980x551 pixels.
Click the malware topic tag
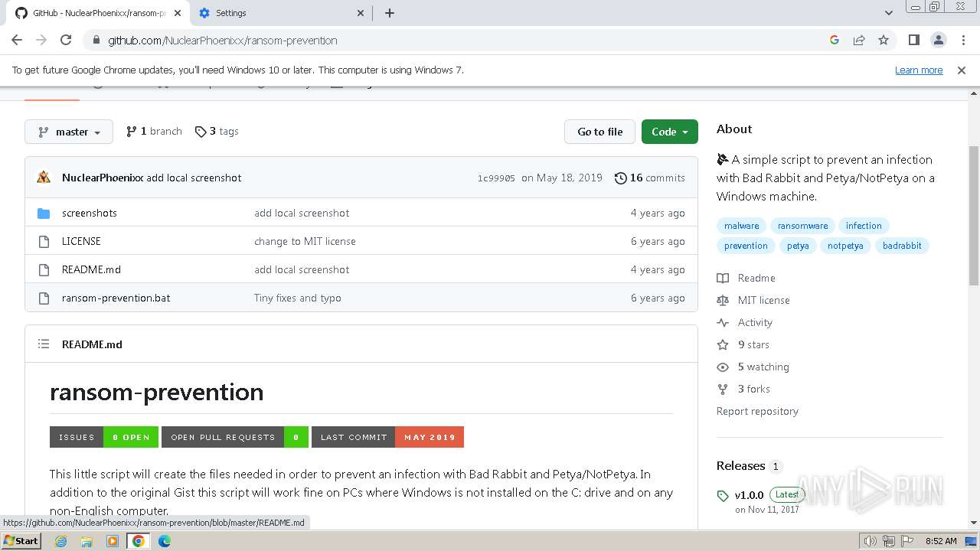tap(742, 226)
